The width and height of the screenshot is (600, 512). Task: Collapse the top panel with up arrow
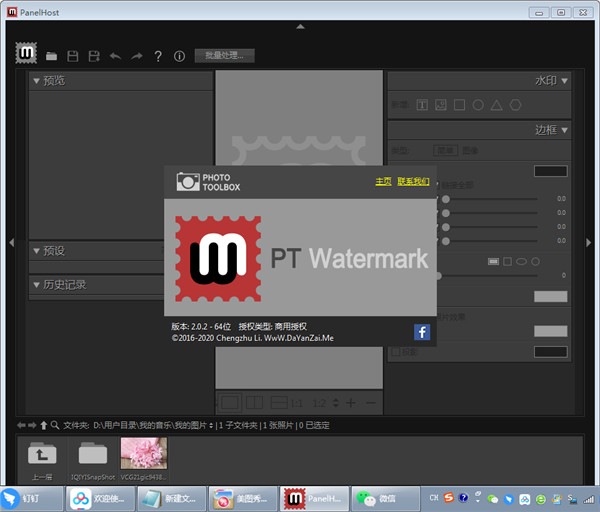click(300, 26)
